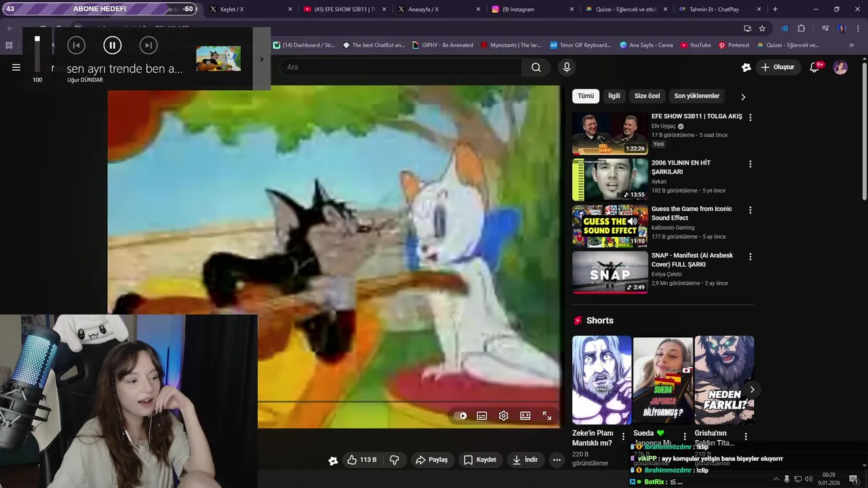The width and height of the screenshot is (868, 488).
Task: Open 'The best ChatBot an...' bookmark
Action: [374, 45]
